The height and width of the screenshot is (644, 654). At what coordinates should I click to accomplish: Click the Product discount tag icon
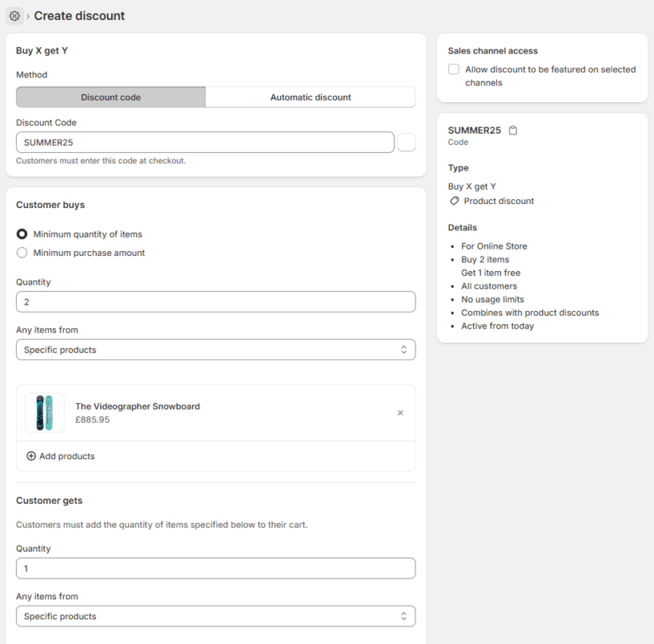(455, 201)
